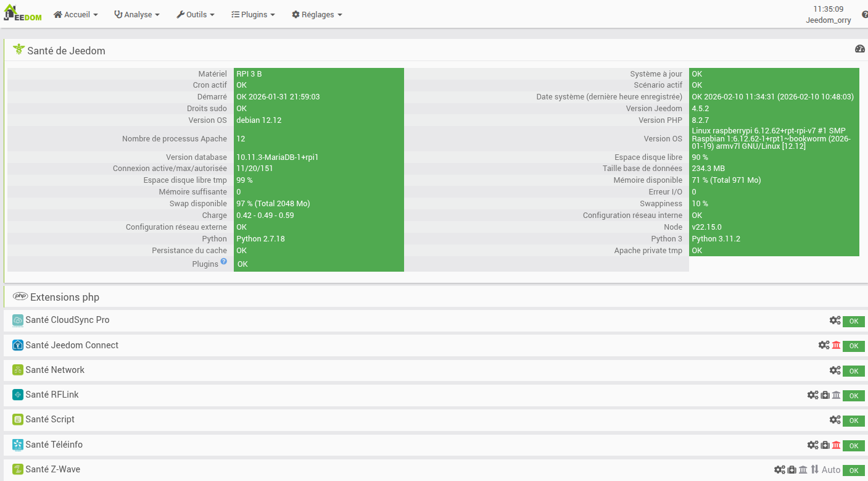This screenshot has width=868, height=481.
Task: Click the red institution icon for Jeedom Connect
Action: point(837,345)
